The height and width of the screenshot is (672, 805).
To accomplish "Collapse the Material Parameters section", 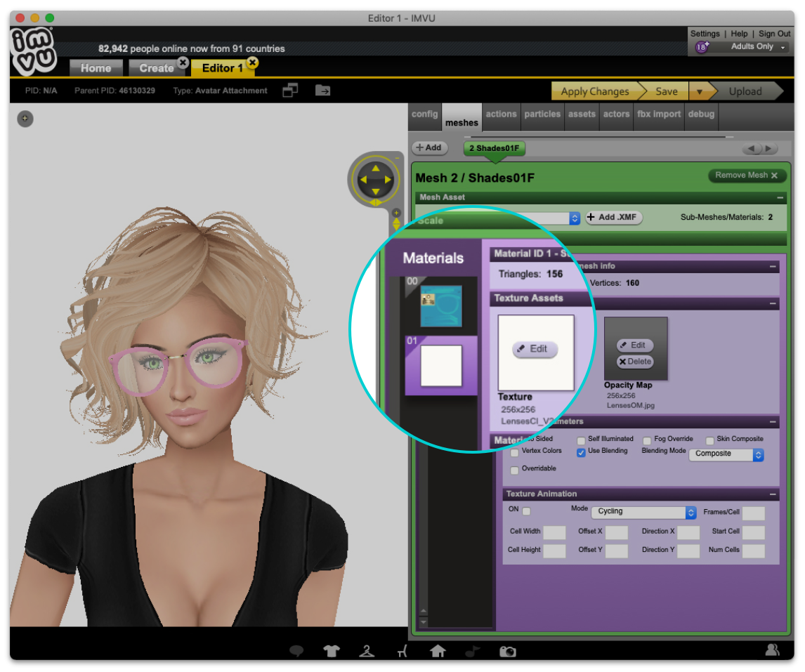I will 772,422.
